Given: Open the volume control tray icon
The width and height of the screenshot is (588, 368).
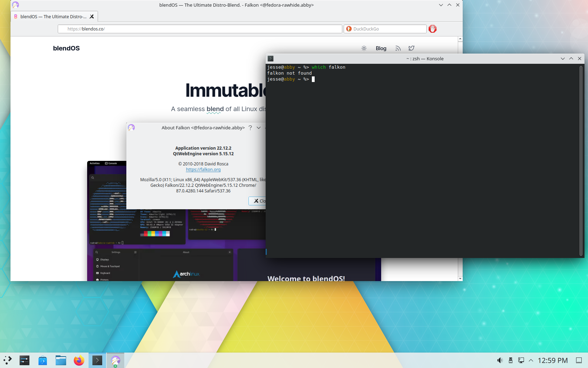Looking at the screenshot, I should (500, 360).
